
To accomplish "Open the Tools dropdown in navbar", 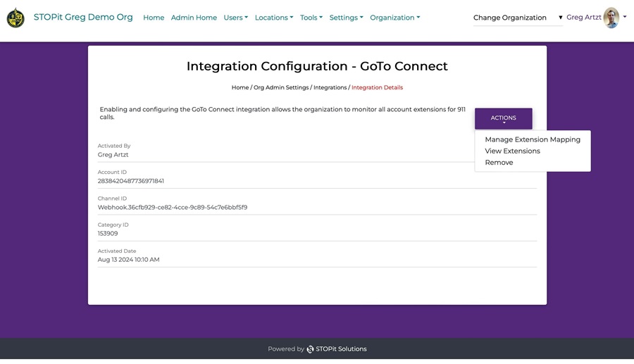I will coord(311,18).
